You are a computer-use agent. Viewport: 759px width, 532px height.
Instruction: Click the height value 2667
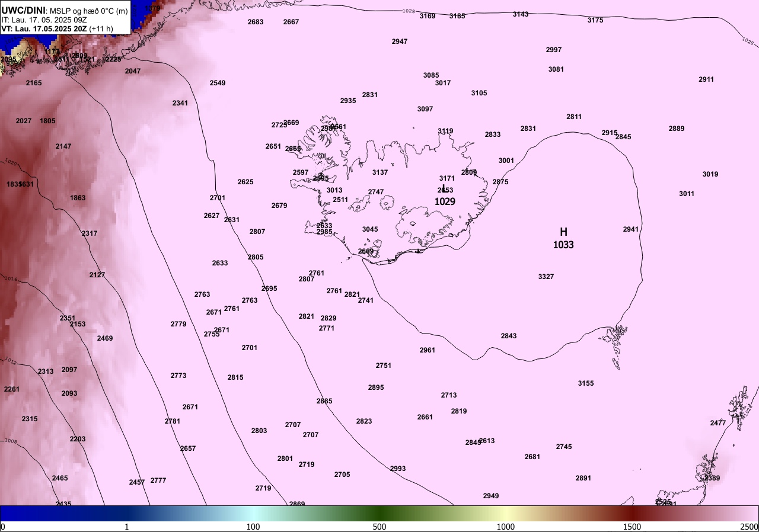pyautogui.click(x=291, y=22)
